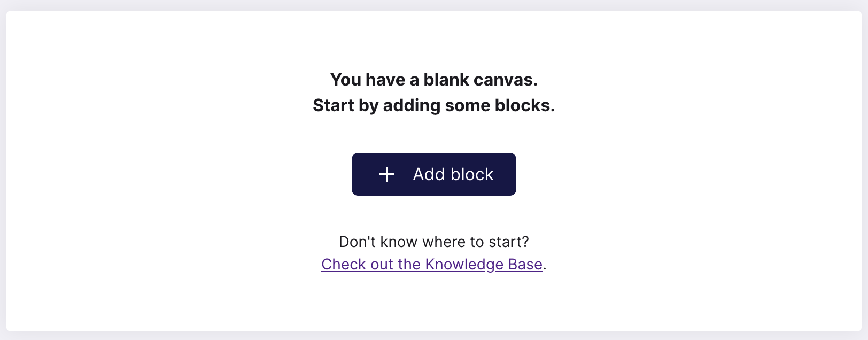
Task: Click the 'Don't know where to start?' text
Action: click(x=434, y=242)
